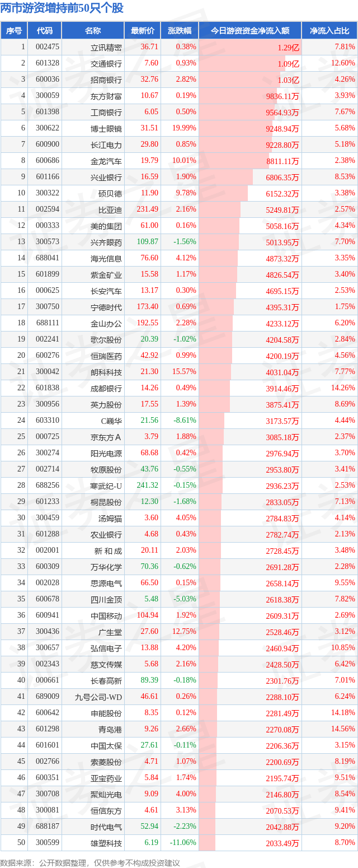358x868 pixels.
Task: Click the 涨跌幅 column header
Action: pyautogui.click(x=180, y=31)
